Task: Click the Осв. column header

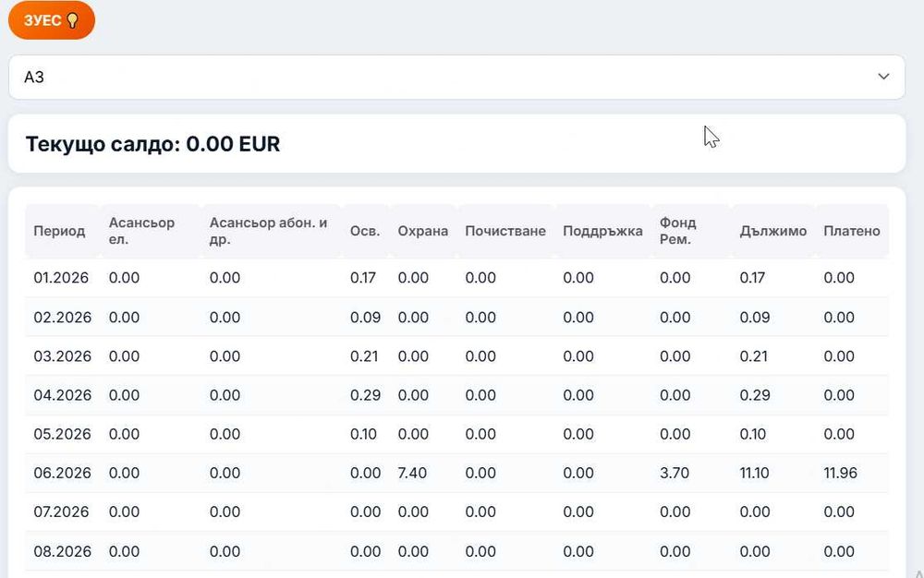Action: click(365, 231)
